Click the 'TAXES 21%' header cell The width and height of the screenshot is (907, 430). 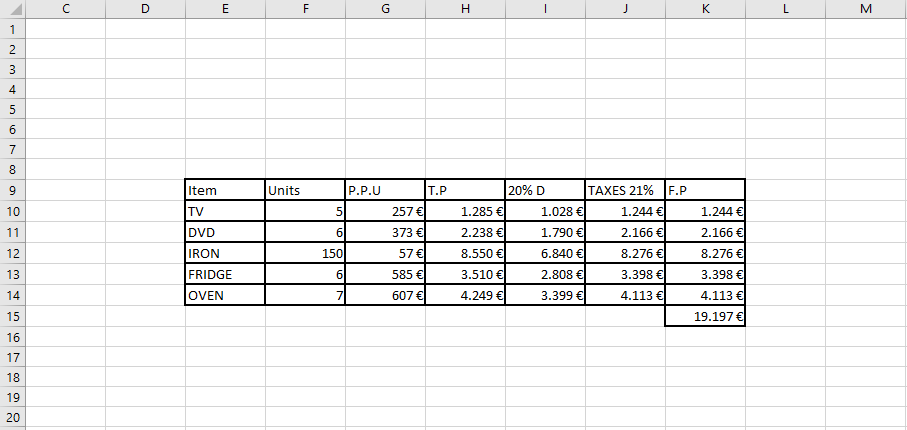click(x=625, y=190)
